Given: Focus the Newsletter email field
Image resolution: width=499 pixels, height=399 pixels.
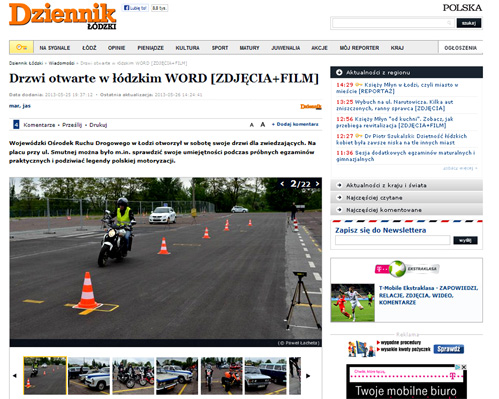Looking at the screenshot, I should pos(393,240).
